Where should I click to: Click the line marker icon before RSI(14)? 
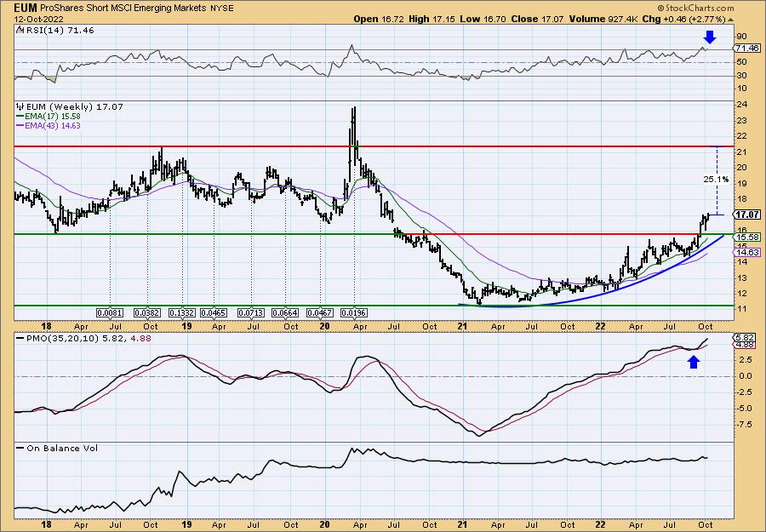tap(20, 31)
